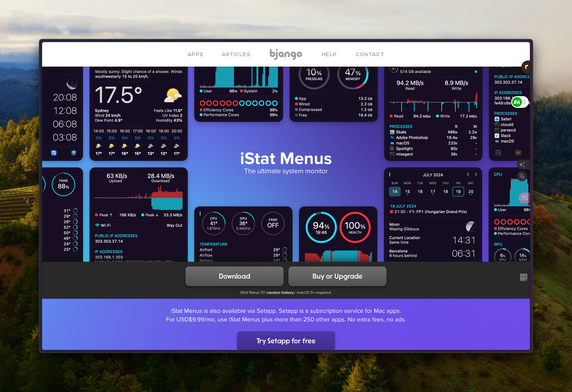Open the sensors panel three-dot menu
The image size is (572, 392).
[200, 213]
